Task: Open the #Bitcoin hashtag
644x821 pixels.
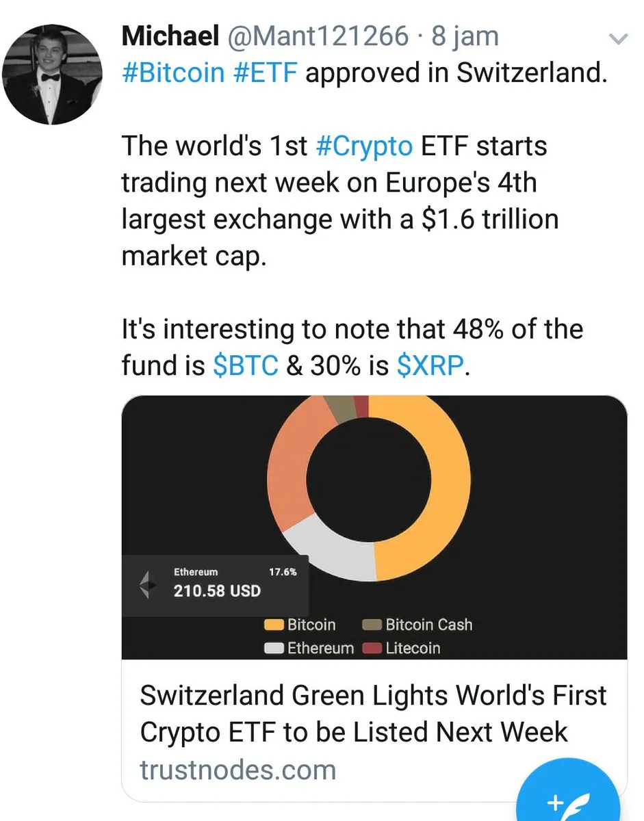Action: tap(173, 73)
